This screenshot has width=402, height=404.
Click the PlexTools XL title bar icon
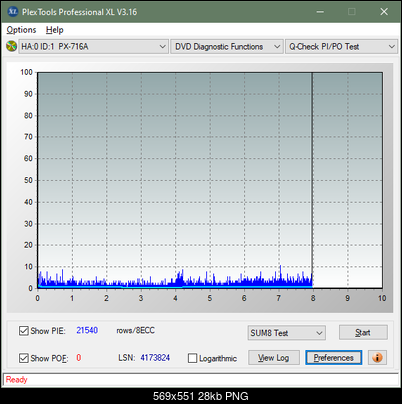click(x=13, y=12)
